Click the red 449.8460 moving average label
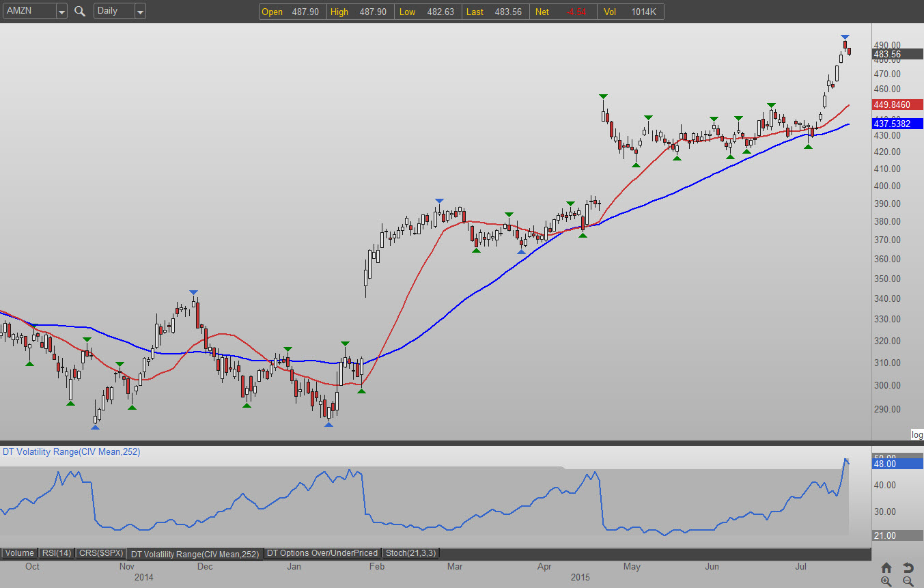This screenshot has height=588, width=924. click(897, 104)
